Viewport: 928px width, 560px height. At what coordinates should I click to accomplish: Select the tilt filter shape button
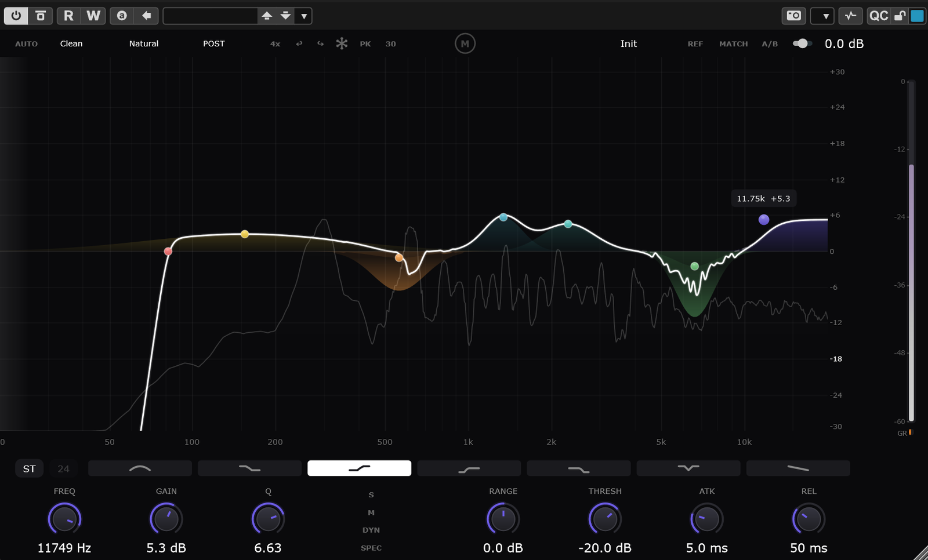click(797, 468)
